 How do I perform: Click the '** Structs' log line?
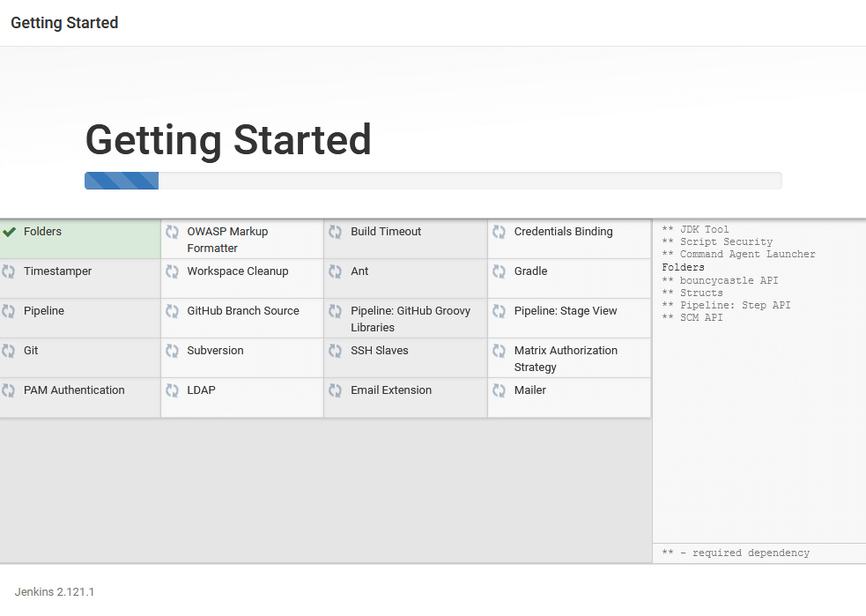coord(692,293)
